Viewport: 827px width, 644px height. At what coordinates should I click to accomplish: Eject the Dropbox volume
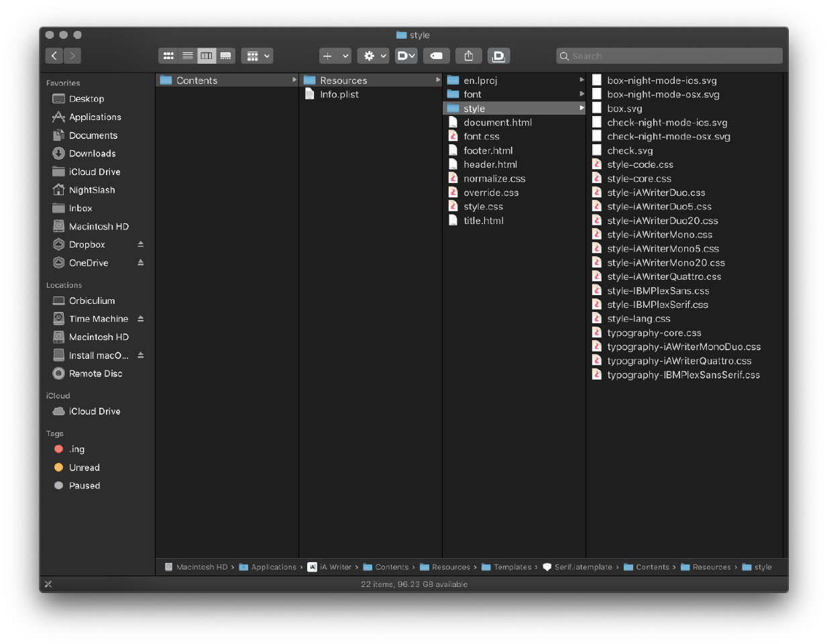141,244
